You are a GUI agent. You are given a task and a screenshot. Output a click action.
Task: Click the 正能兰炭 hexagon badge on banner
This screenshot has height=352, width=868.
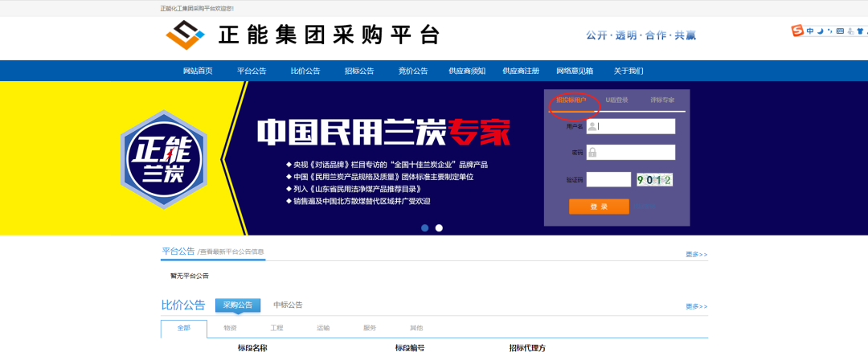pyautogui.click(x=164, y=159)
